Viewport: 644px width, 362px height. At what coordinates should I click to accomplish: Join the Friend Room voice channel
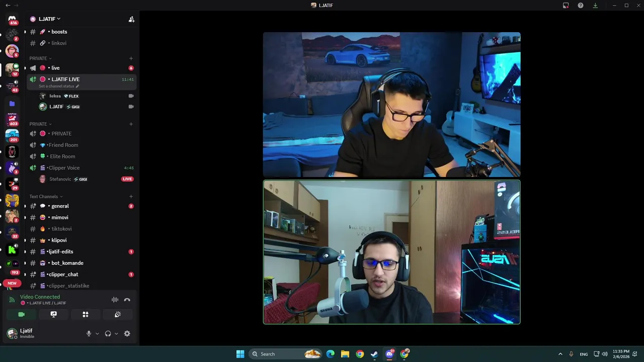[81, 145]
